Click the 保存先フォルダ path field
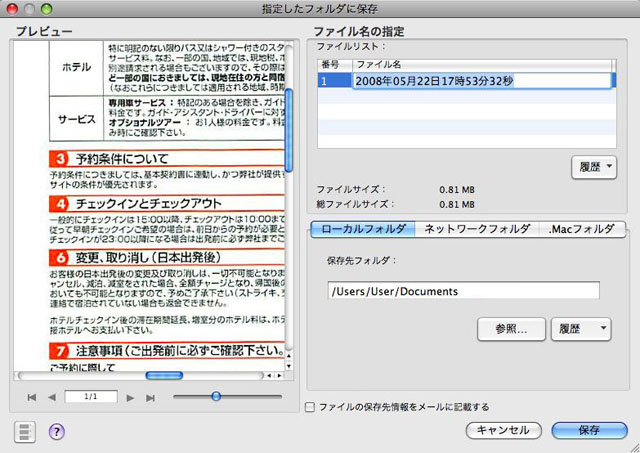The image size is (640, 453). [x=462, y=291]
